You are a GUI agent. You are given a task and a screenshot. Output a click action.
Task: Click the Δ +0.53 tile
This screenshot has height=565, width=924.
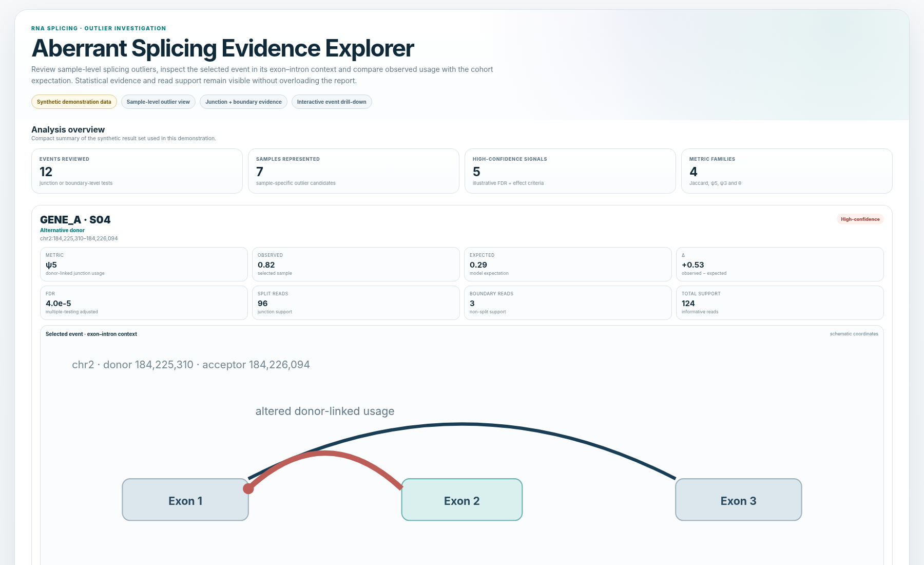(780, 264)
